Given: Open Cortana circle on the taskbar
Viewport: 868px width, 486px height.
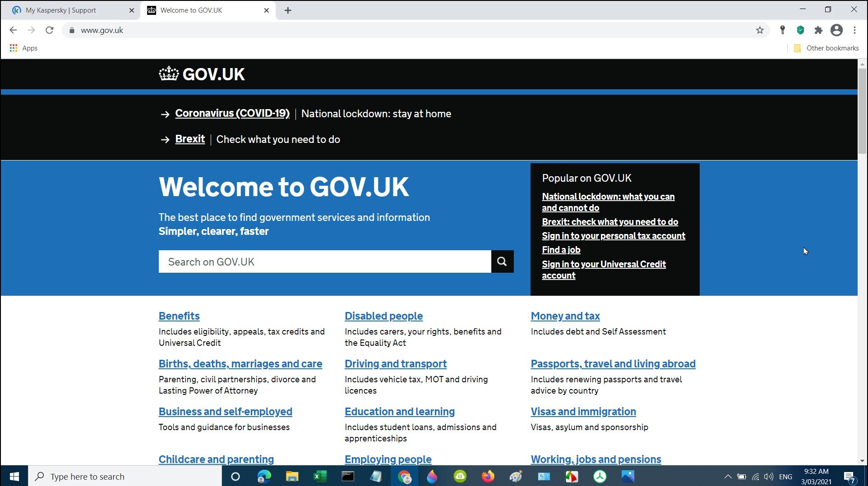Looking at the screenshot, I should [x=235, y=476].
